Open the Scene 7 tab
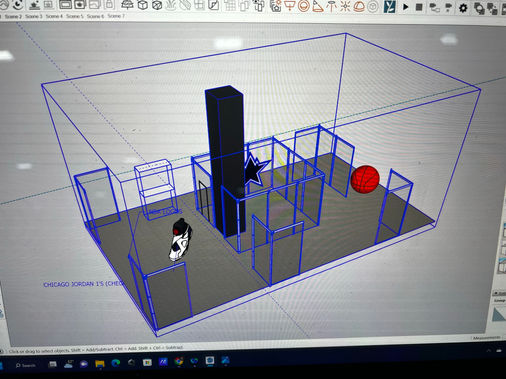506x379 pixels. pyautogui.click(x=116, y=16)
